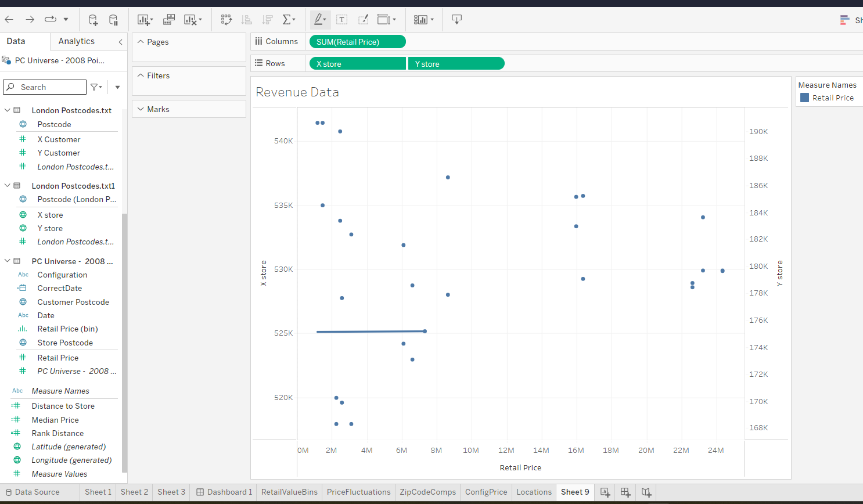The height and width of the screenshot is (504, 863).
Task: Collapse the Filters shelf
Action: [141, 75]
